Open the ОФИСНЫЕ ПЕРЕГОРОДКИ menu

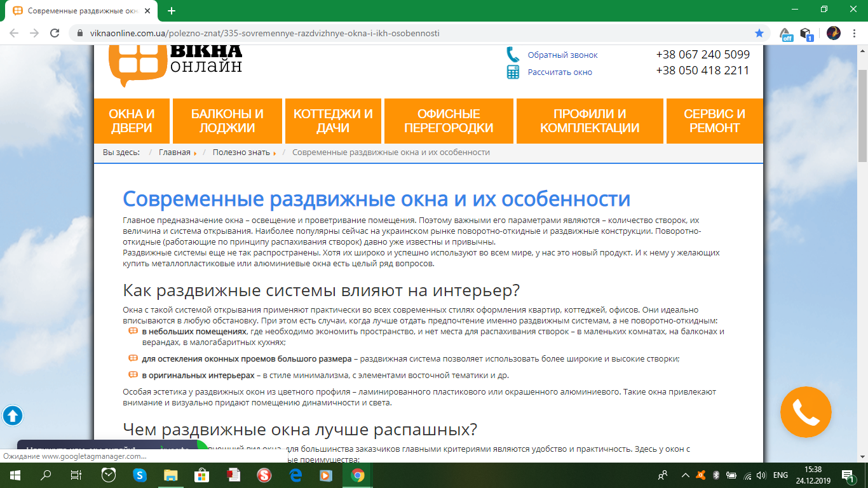pos(449,121)
